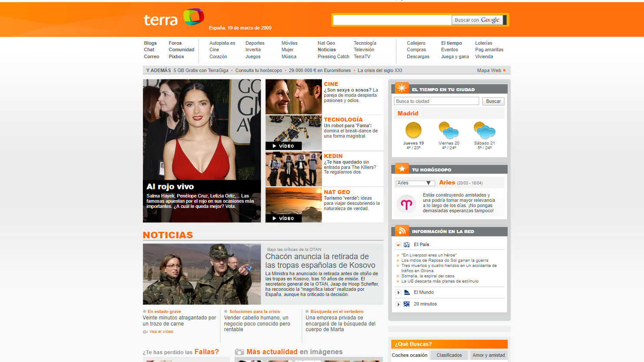Open Noticias in the navigation menu
The image size is (644, 362).
[327, 49]
